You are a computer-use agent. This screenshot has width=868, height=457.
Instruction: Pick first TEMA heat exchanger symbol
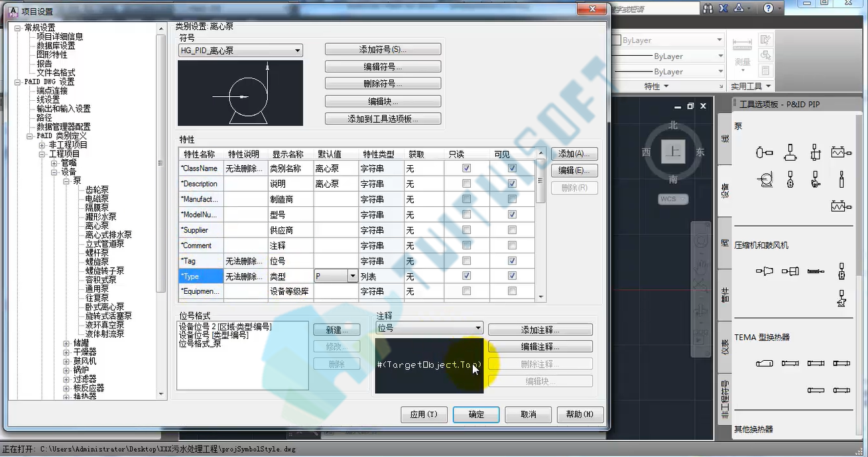[764, 363]
